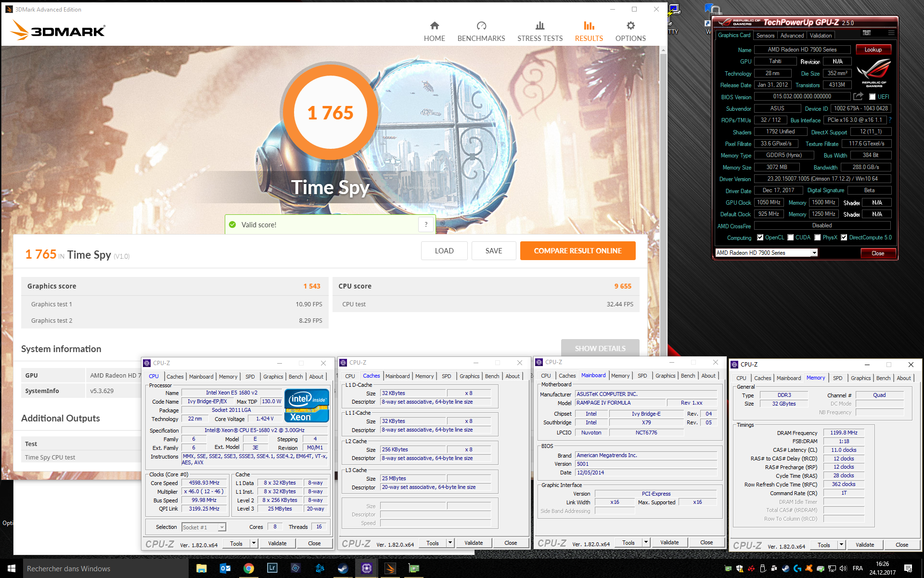Toggle the PhysX checkbox
Image resolution: width=924 pixels, height=578 pixels.
point(817,237)
